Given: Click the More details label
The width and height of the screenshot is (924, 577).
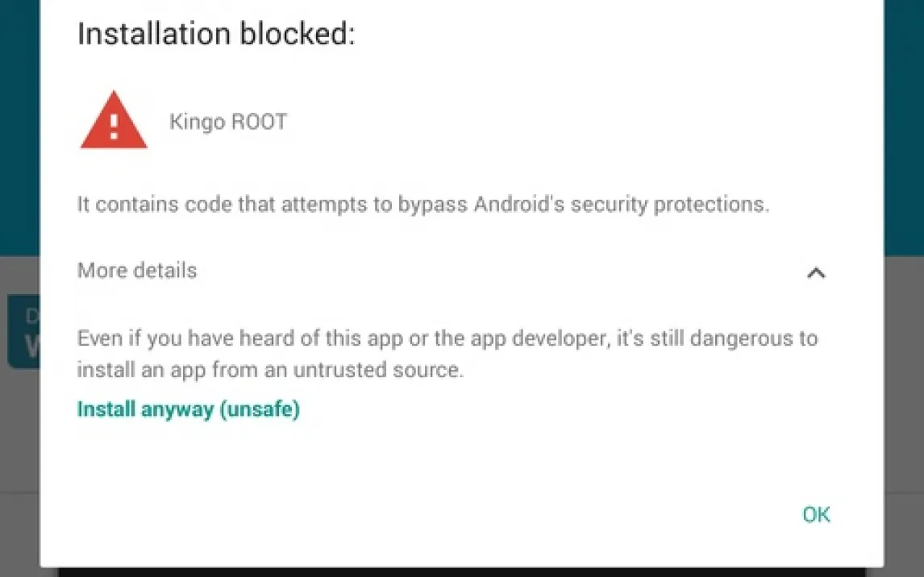Looking at the screenshot, I should [137, 270].
